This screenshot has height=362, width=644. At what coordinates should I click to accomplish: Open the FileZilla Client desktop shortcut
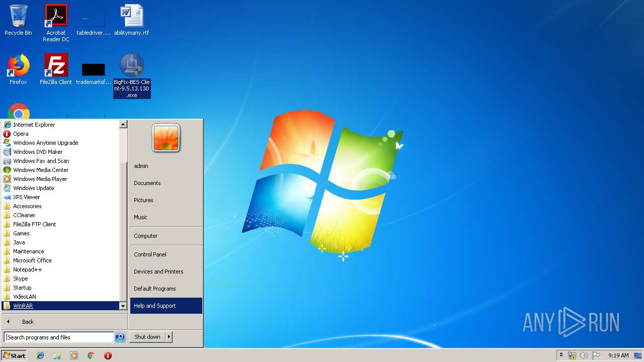[56, 69]
